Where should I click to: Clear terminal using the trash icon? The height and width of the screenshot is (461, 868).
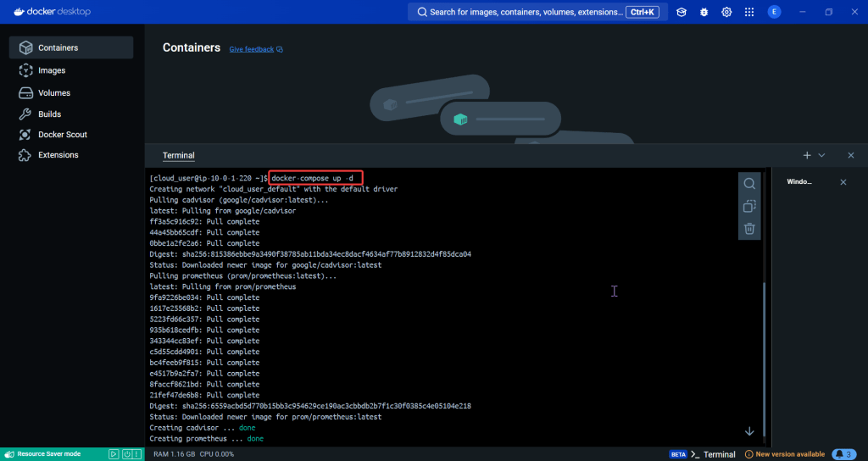749,229
